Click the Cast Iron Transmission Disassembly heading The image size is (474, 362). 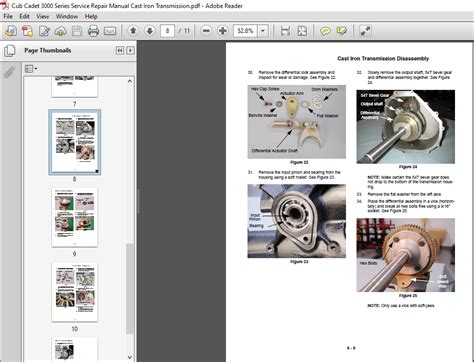[383, 58]
